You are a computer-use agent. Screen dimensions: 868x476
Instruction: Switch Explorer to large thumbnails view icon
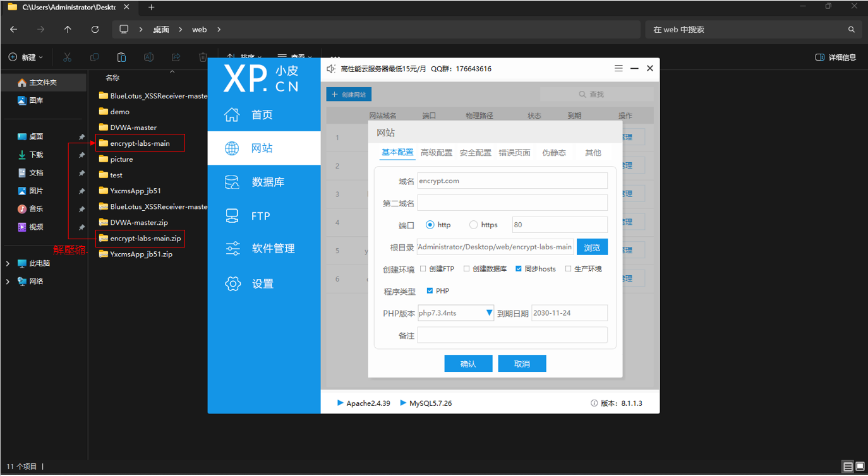pyautogui.click(x=860, y=467)
